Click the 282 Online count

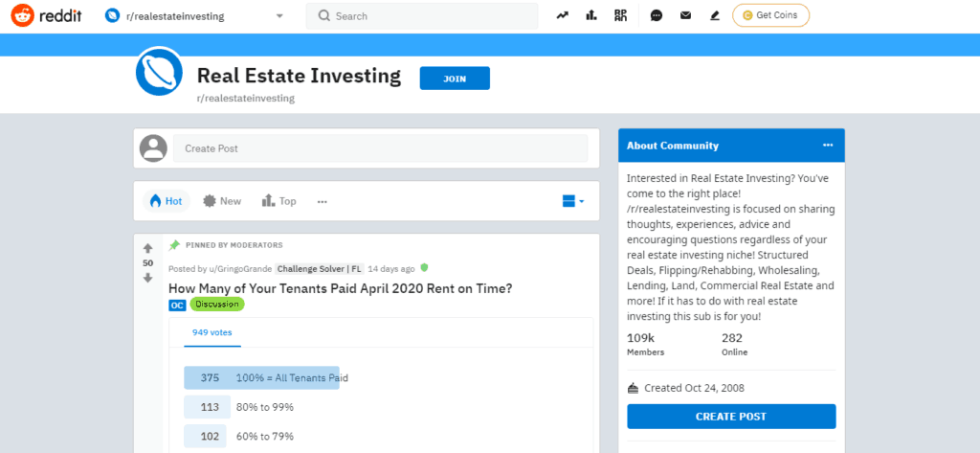(734, 344)
